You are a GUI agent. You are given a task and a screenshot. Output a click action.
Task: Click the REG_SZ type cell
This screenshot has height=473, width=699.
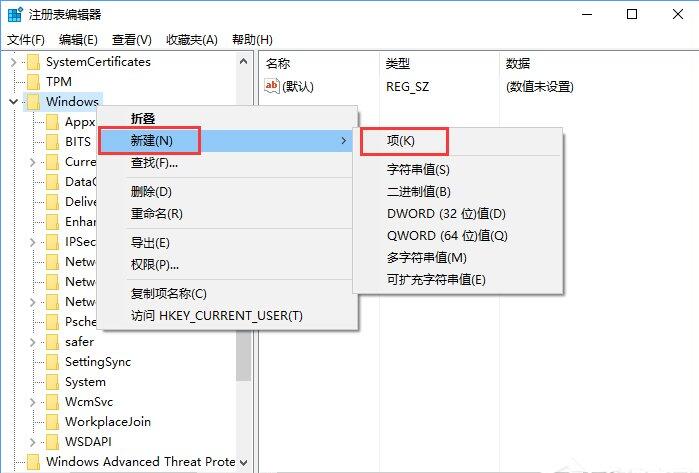[407, 86]
